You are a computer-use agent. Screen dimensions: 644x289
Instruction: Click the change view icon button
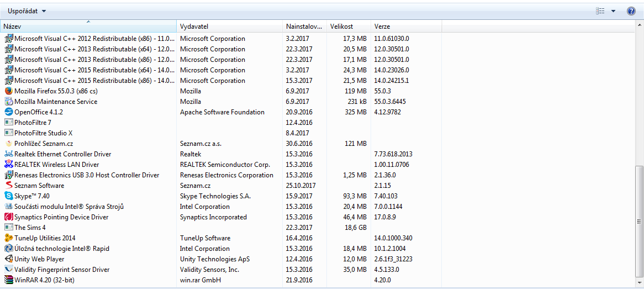pyautogui.click(x=600, y=11)
